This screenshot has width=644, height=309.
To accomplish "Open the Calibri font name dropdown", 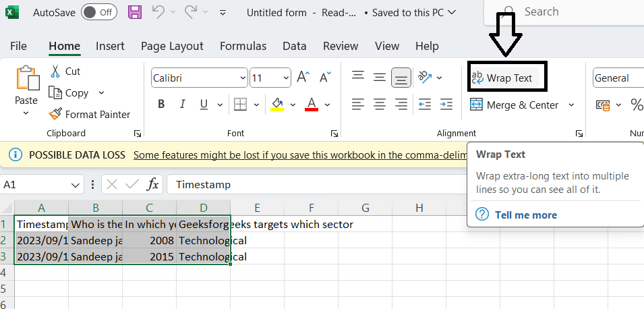I will coord(243,78).
